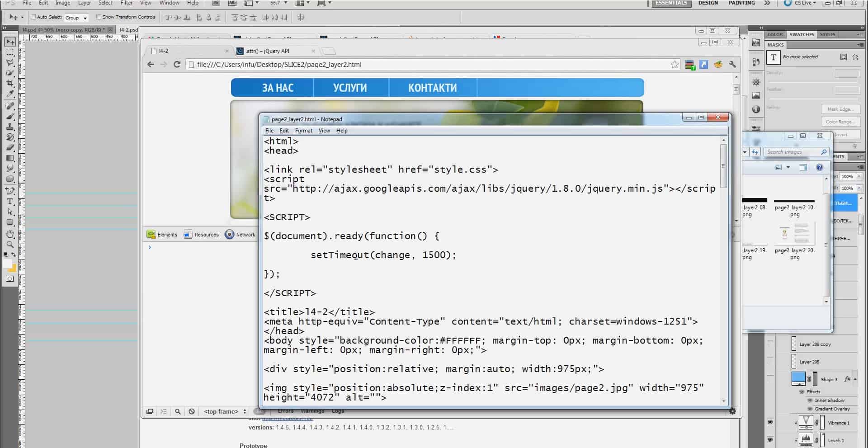The image size is (868, 448).
Task: Select the Eyedropper tool
Action: [10, 94]
